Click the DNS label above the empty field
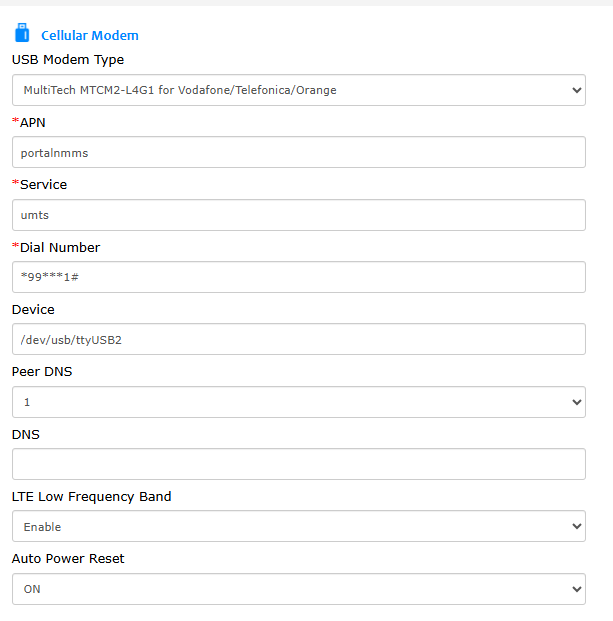This screenshot has width=613, height=621. (26, 435)
